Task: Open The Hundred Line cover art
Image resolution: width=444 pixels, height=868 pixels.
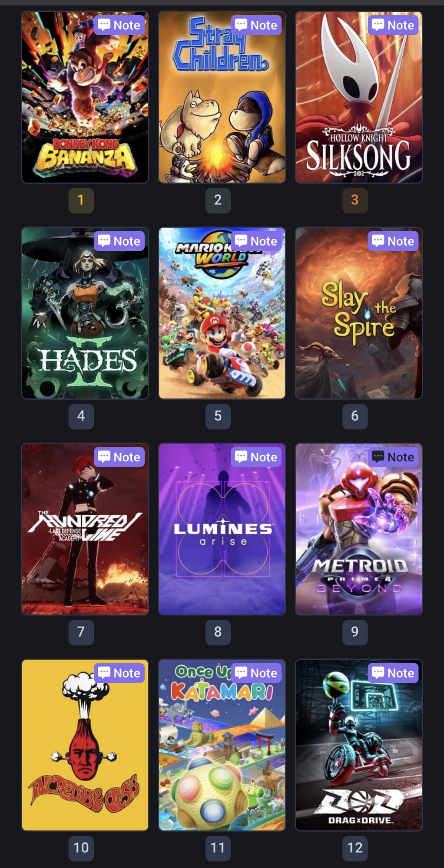Action: coord(85,529)
